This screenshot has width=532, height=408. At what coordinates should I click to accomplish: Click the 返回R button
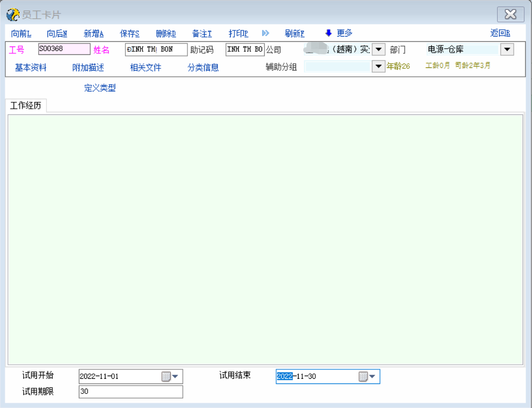tap(500, 33)
